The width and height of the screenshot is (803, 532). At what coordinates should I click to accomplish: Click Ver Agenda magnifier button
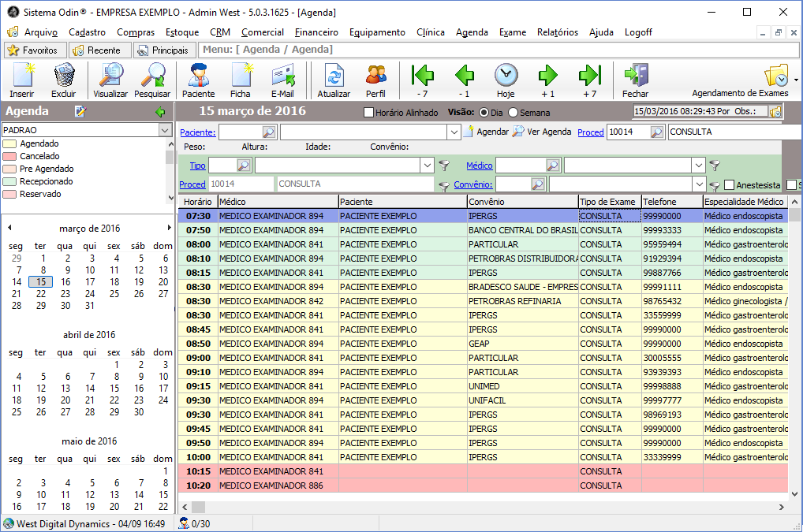pyautogui.click(x=543, y=132)
